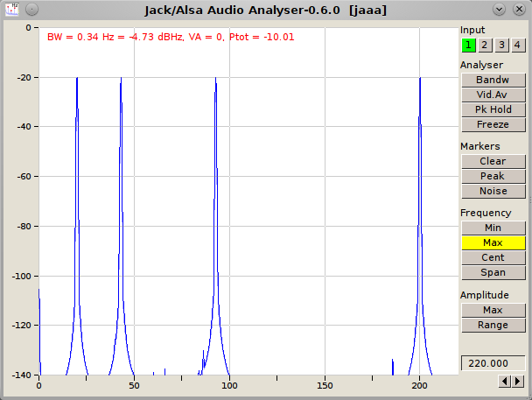Select the Frequency Min parameter

[x=493, y=228]
